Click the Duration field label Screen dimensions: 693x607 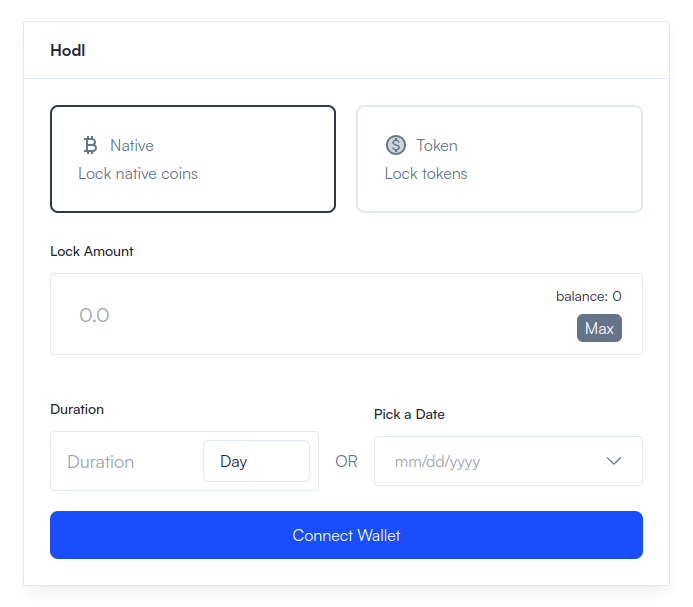77,409
